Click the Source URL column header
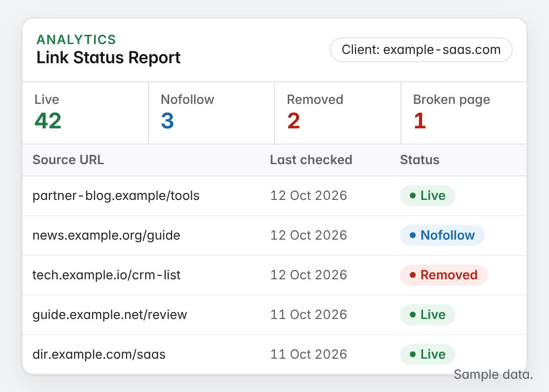This screenshot has width=549, height=392. (x=68, y=160)
